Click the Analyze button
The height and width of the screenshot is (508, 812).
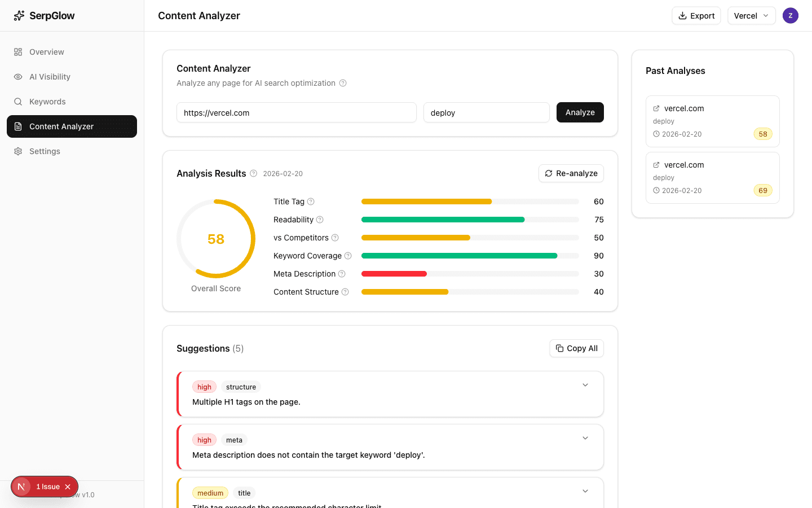[580, 112]
